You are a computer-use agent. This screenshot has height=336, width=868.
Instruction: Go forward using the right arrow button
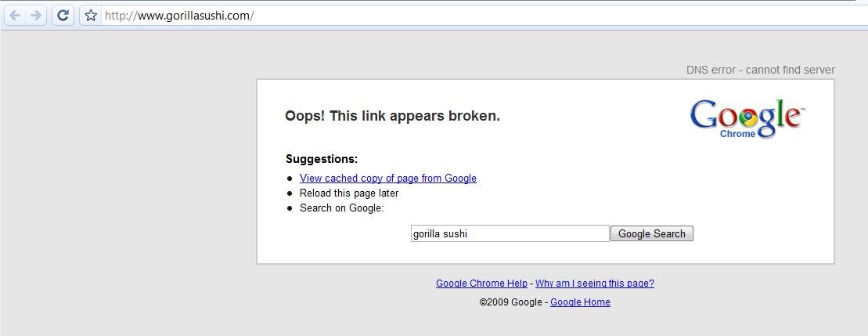(x=35, y=16)
